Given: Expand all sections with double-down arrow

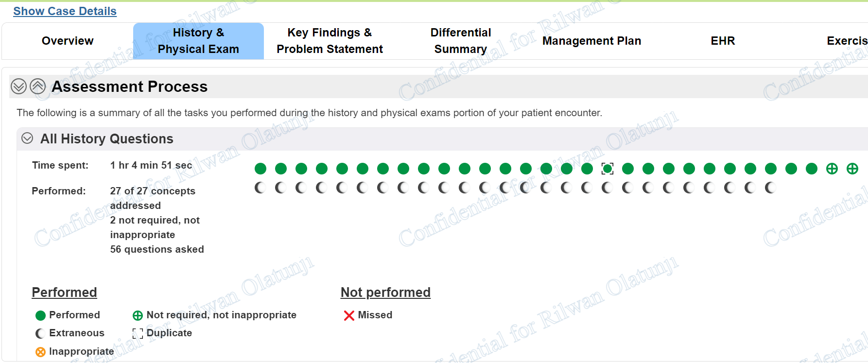Looking at the screenshot, I should (x=18, y=86).
